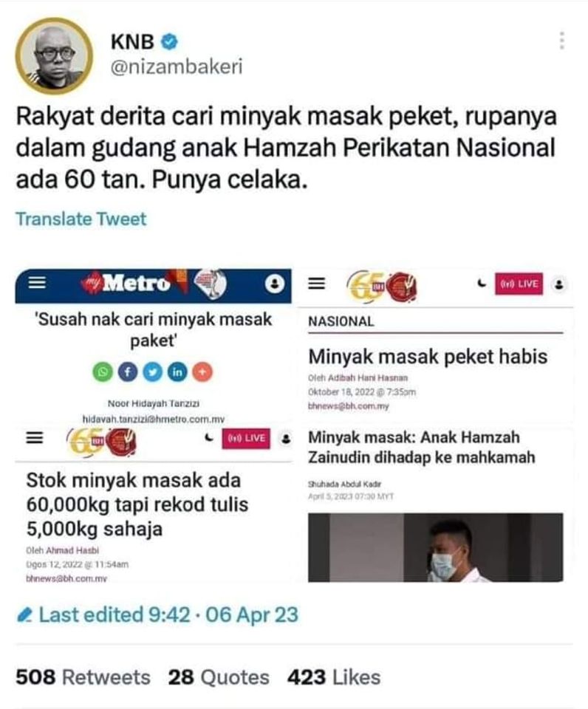
Task: Open the tweet's three-dot options menu
Action: (x=561, y=41)
